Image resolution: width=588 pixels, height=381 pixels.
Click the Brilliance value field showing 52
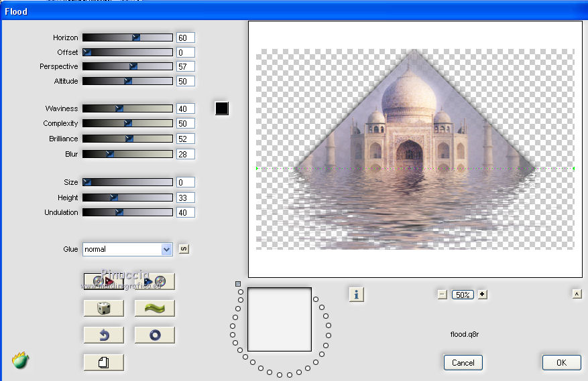point(186,139)
